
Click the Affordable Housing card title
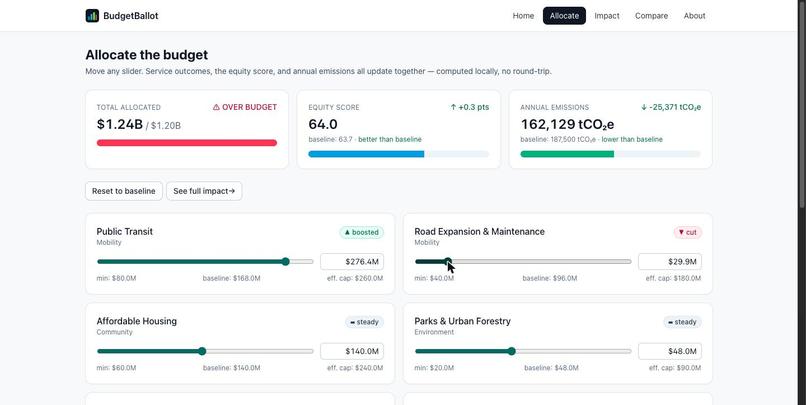[137, 321]
